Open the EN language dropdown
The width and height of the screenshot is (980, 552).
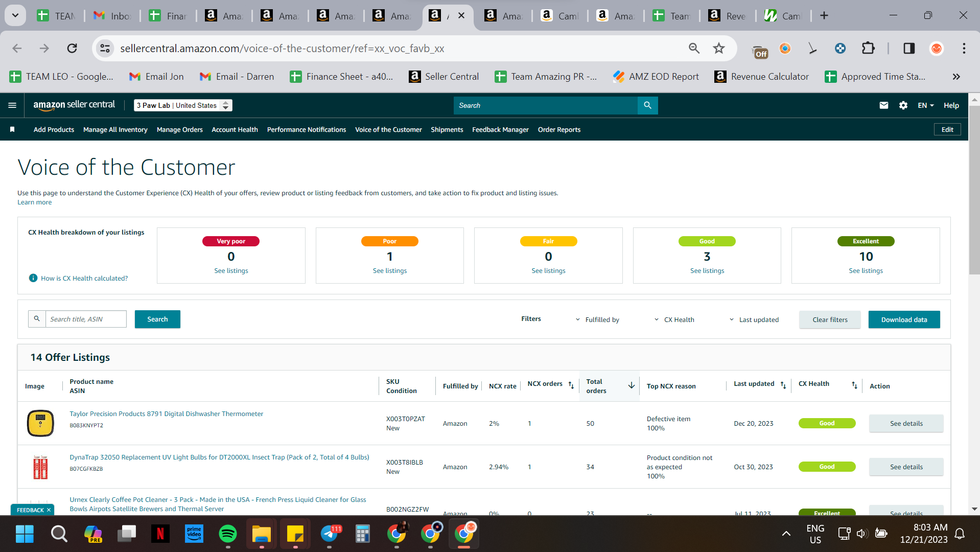pyautogui.click(x=926, y=105)
